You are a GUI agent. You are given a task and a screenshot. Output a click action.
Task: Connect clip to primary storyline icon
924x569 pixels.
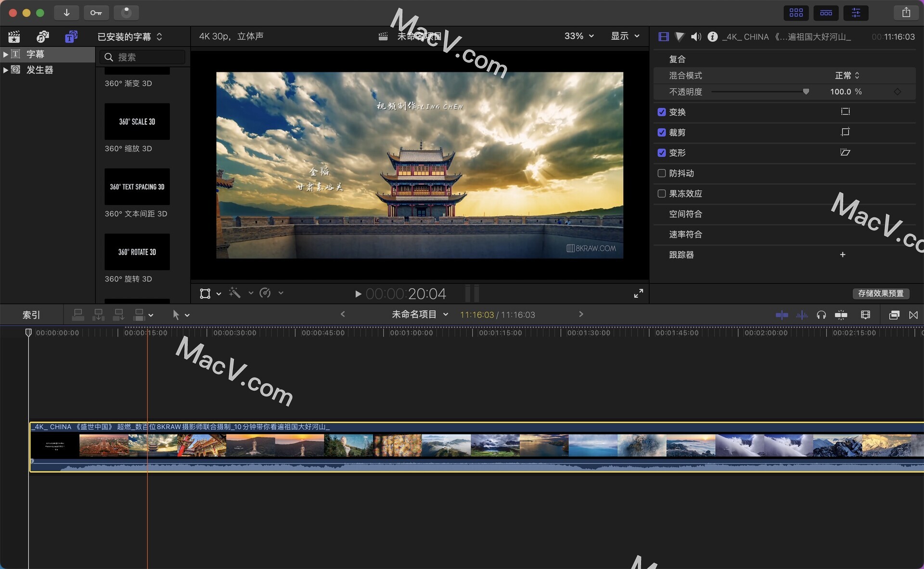coord(78,315)
